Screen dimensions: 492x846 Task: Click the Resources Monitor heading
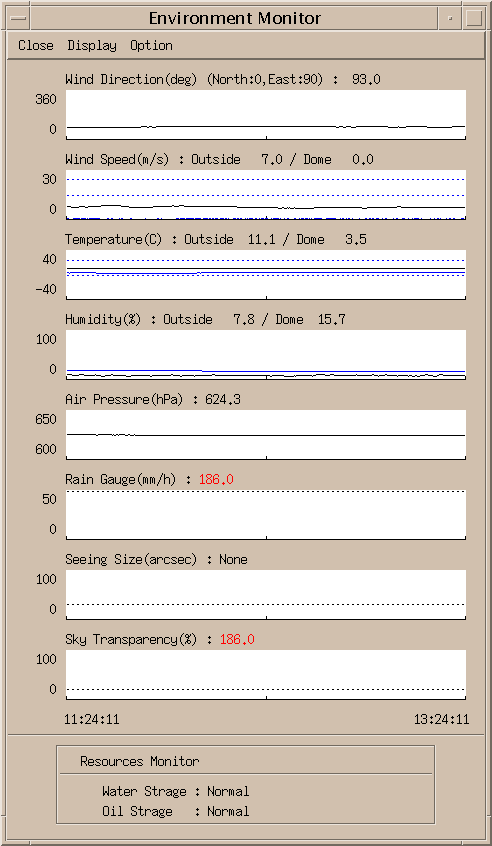pyautogui.click(x=140, y=761)
